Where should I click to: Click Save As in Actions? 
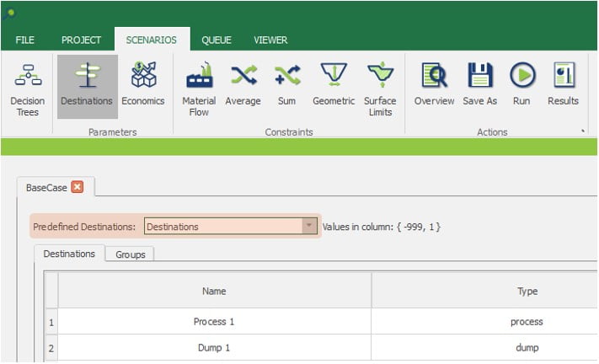[x=480, y=86]
